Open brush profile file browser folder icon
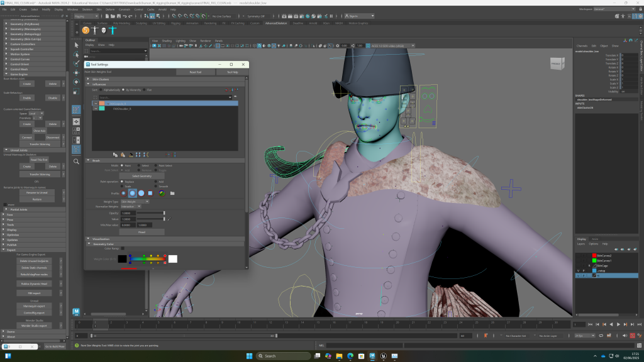This screenshot has width=644, height=362. [x=172, y=193]
